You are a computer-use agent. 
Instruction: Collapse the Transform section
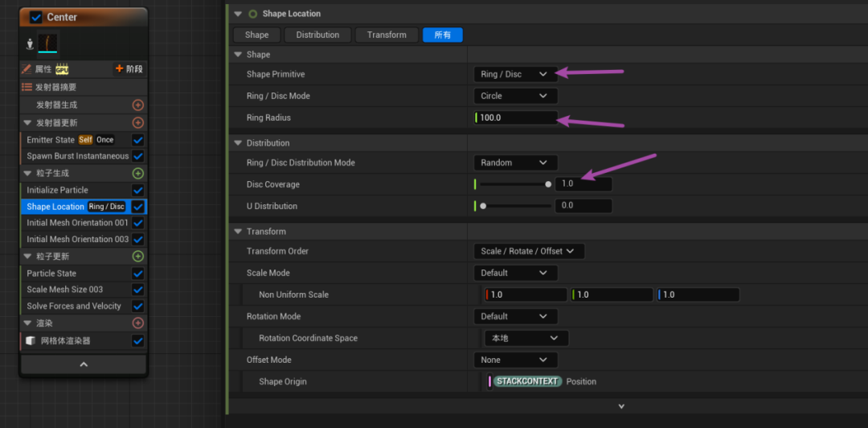238,231
